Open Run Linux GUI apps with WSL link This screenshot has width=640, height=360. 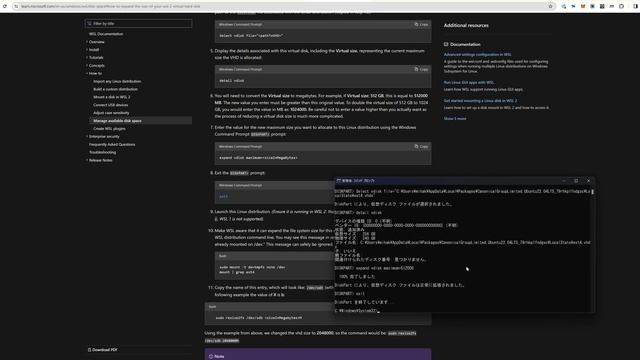pos(469,82)
